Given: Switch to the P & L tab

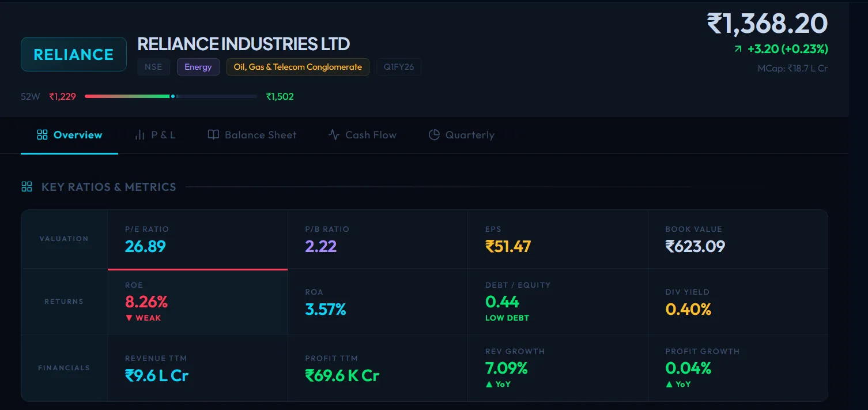Looking at the screenshot, I should pyautogui.click(x=154, y=135).
